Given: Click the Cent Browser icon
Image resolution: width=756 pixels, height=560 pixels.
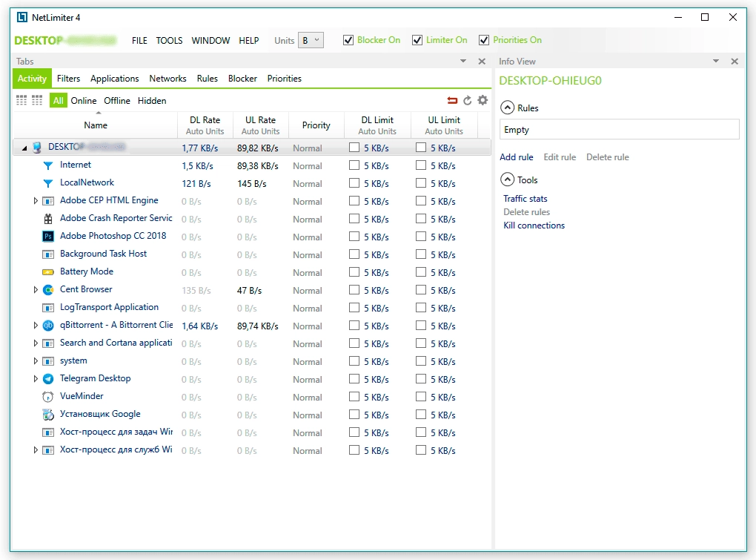Looking at the screenshot, I should click(47, 290).
